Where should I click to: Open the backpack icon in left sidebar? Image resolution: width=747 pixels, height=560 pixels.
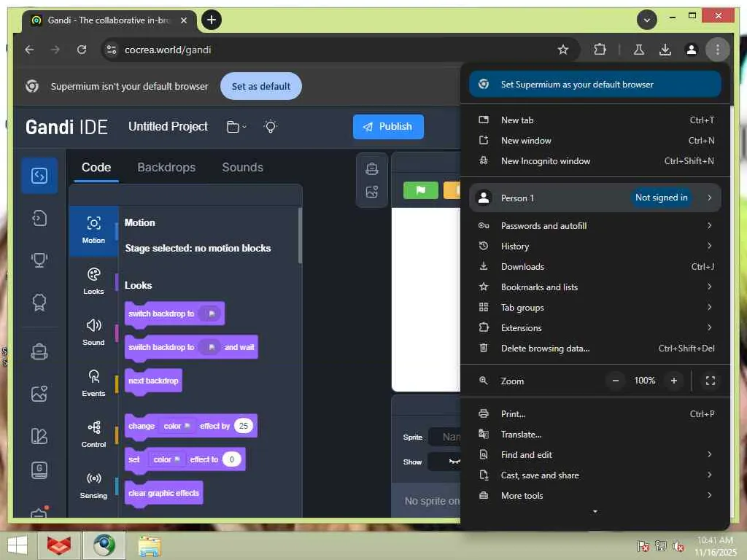[39, 352]
